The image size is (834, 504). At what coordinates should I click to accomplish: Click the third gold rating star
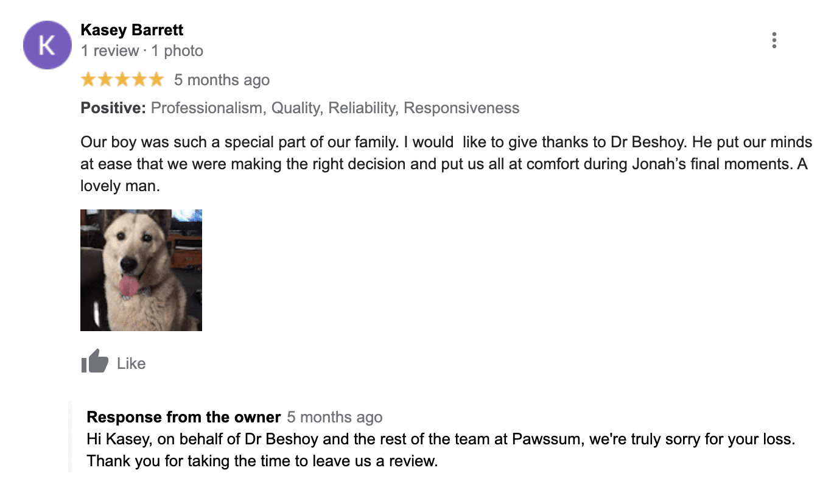click(x=122, y=80)
